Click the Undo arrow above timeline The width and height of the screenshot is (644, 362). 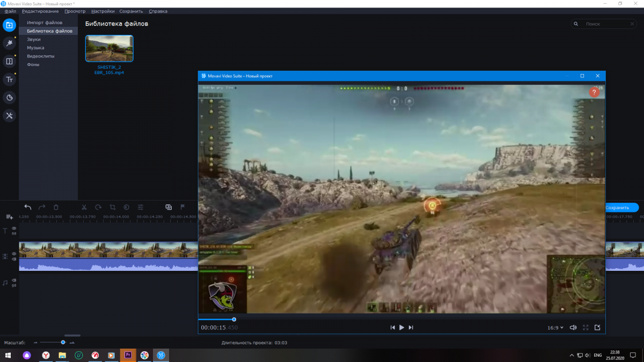(x=28, y=207)
